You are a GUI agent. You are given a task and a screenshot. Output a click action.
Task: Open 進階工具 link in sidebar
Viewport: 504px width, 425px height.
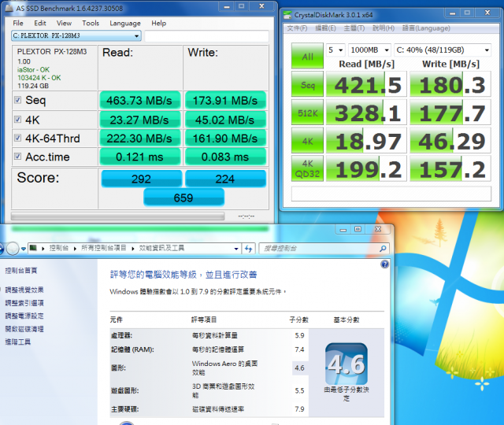17,342
